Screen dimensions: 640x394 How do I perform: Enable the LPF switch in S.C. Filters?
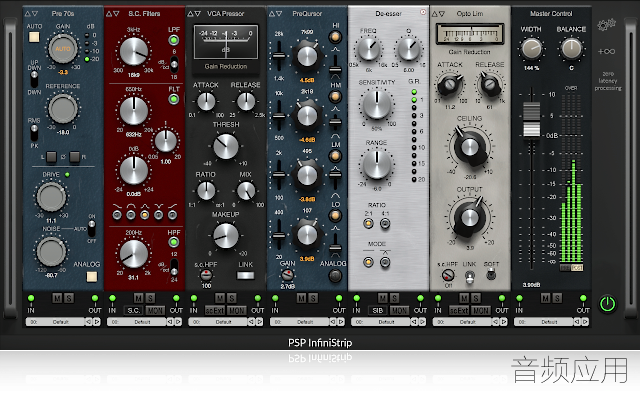(174, 40)
